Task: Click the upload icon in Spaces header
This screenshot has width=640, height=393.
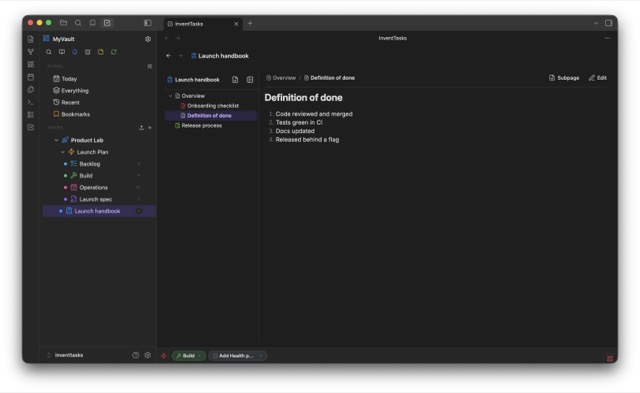Action: (141, 128)
